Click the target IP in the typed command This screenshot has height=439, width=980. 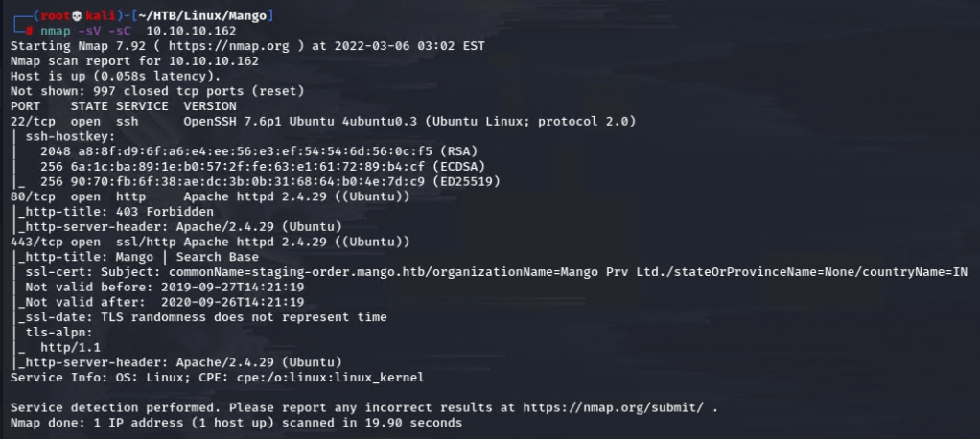click(190, 31)
